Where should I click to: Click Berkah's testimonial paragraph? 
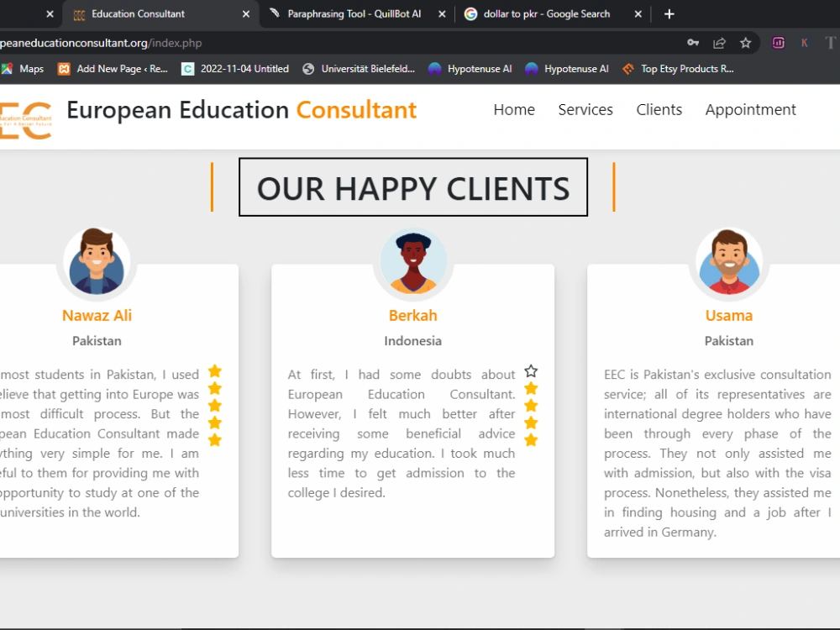(x=402, y=433)
